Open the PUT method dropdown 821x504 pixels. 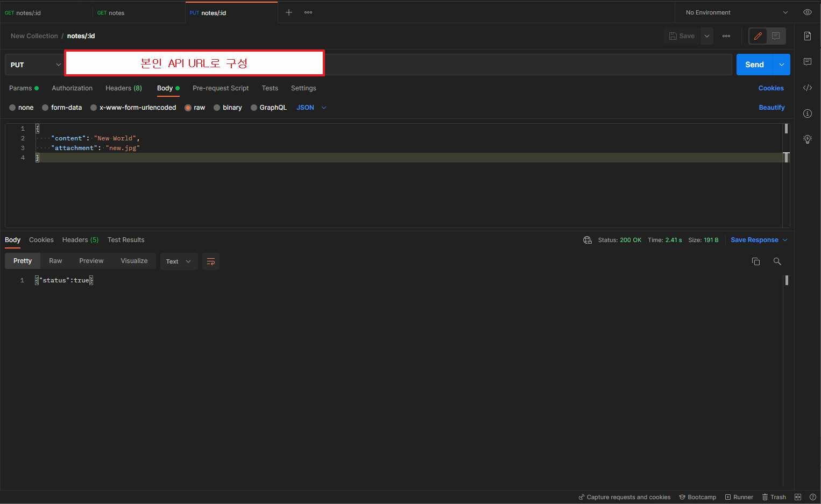[x=35, y=65]
